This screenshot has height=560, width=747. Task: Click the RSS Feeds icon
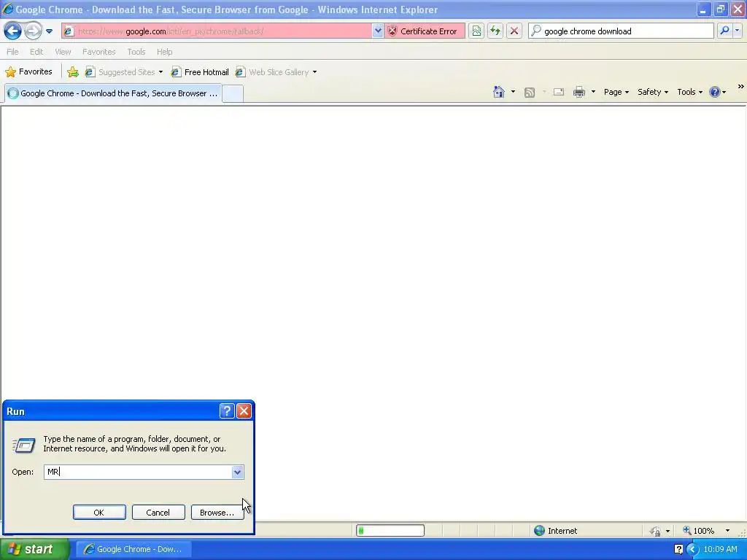pyautogui.click(x=530, y=93)
